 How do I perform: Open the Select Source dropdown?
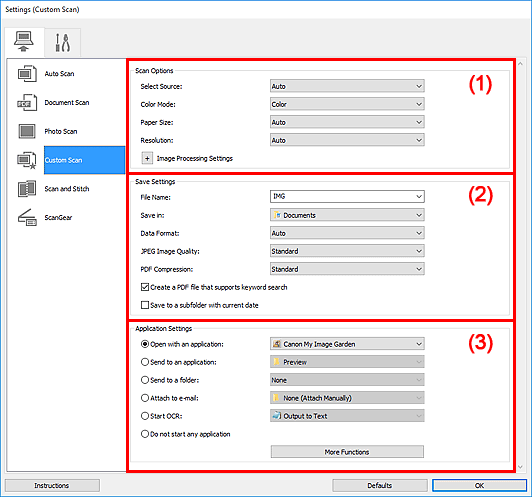(x=347, y=86)
